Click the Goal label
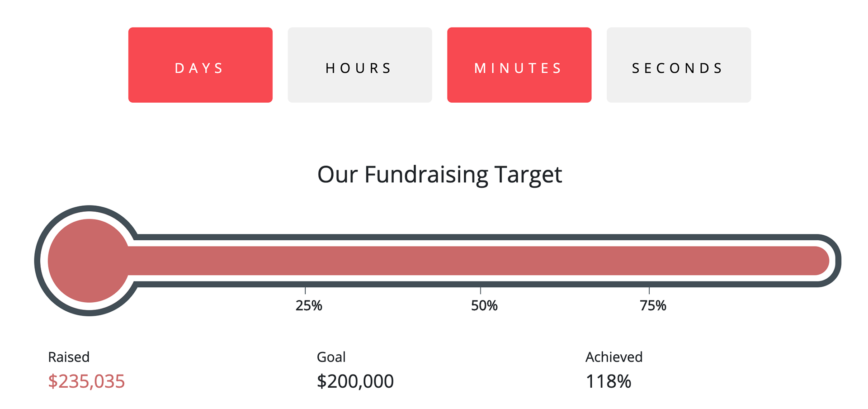The width and height of the screenshot is (868, 409). pos(331,357)
